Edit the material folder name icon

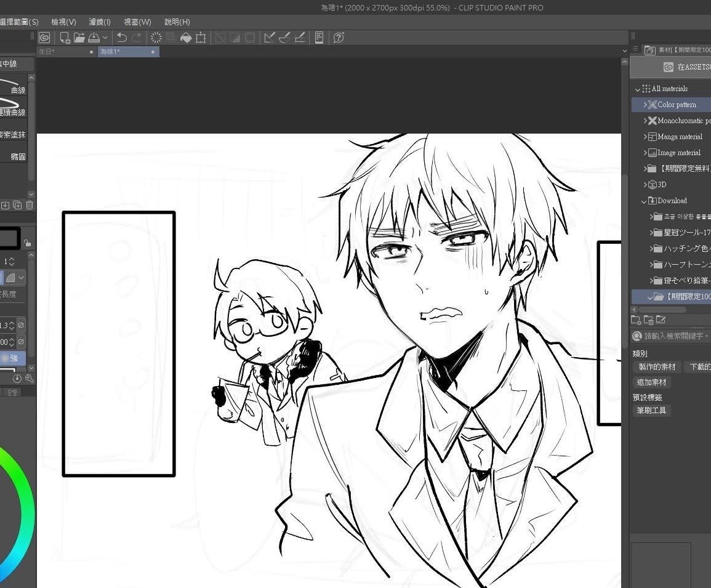(x=661, y=320)
